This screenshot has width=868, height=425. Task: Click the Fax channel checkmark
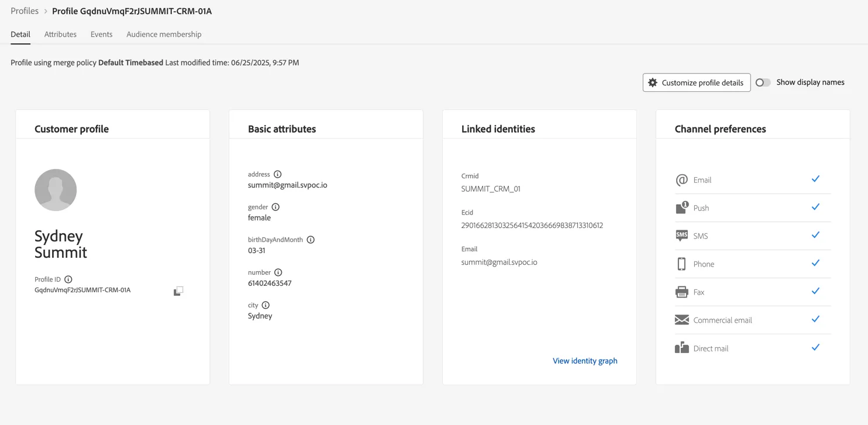click(x=815, y=291)
